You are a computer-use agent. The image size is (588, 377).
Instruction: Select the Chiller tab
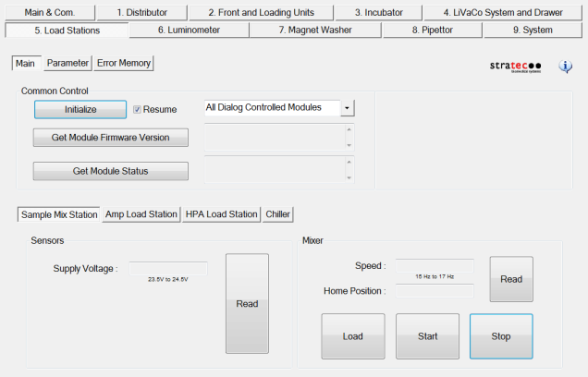(278, 214)
